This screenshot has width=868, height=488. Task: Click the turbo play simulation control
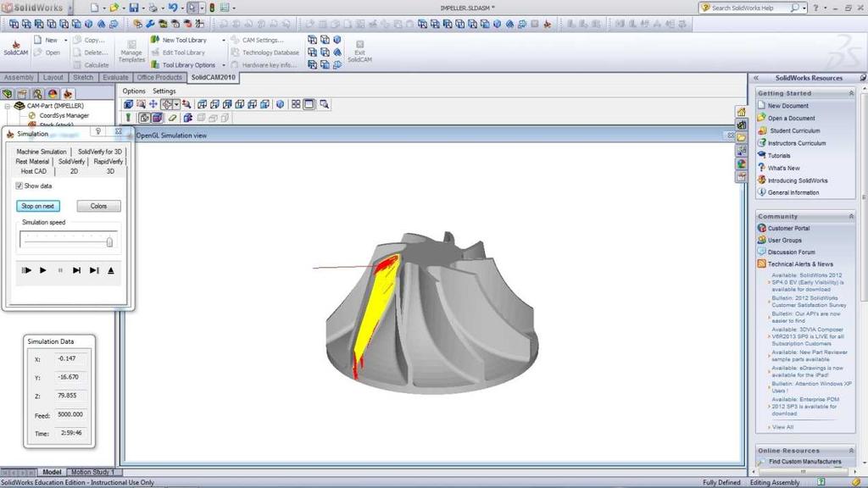26,270
